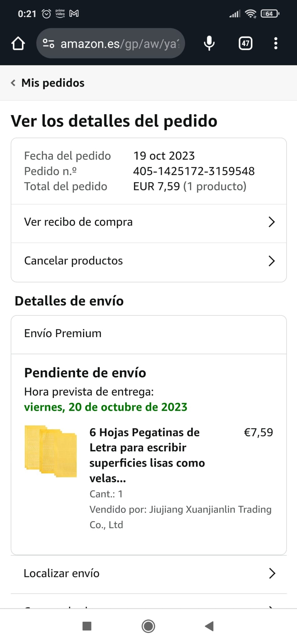Open Localizar envío tracking
This screenshot has width=297, height=644.
(62, 574)
